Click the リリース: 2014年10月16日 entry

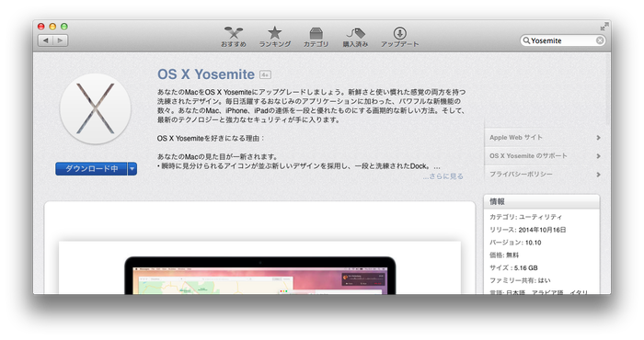coord(528,230)
